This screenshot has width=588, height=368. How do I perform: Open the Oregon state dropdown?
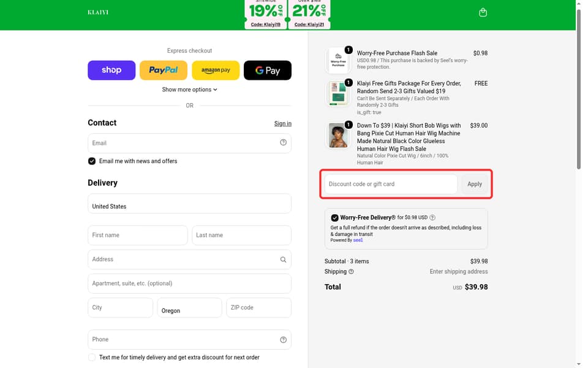189,307
